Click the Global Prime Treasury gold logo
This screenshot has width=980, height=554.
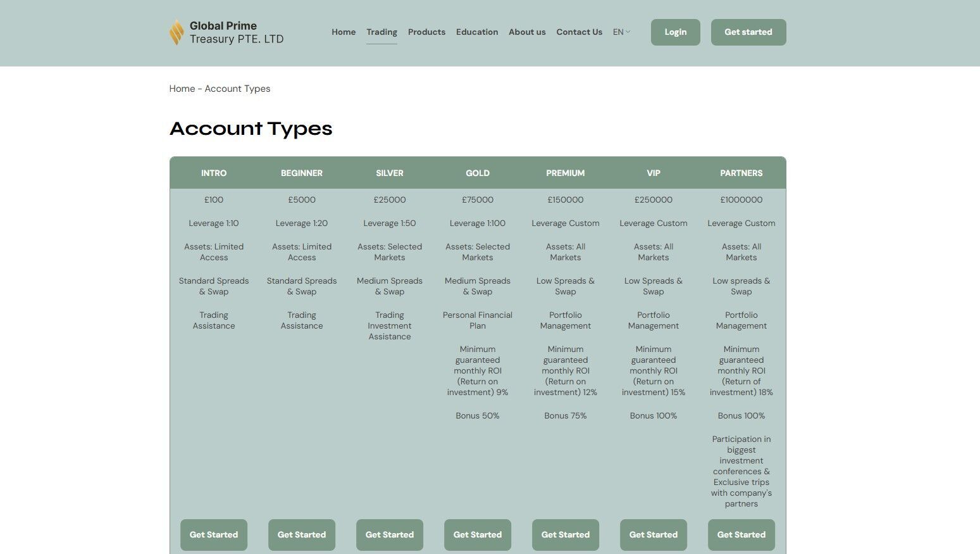pyautogui.click(x=177, y=32)
